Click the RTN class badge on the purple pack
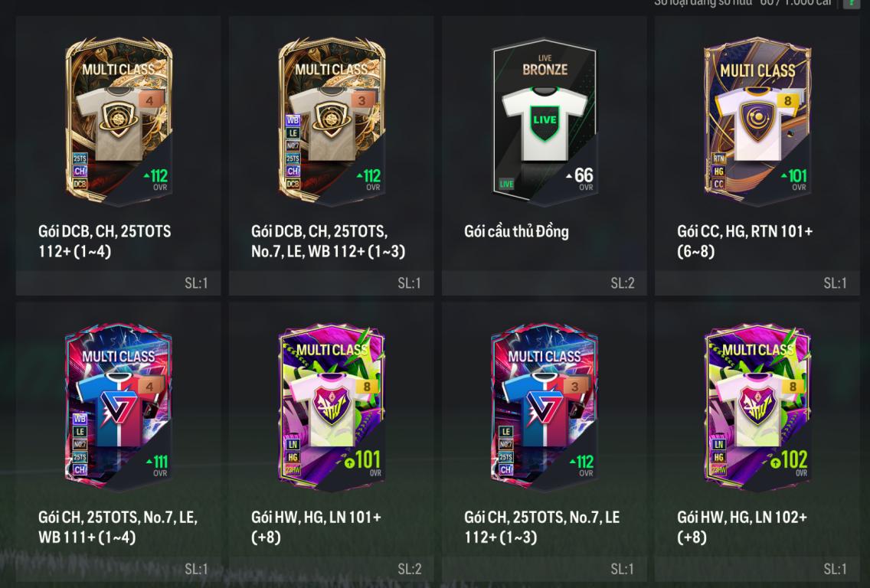The height and width of the screenshot is (588, 870). [718, 158]
